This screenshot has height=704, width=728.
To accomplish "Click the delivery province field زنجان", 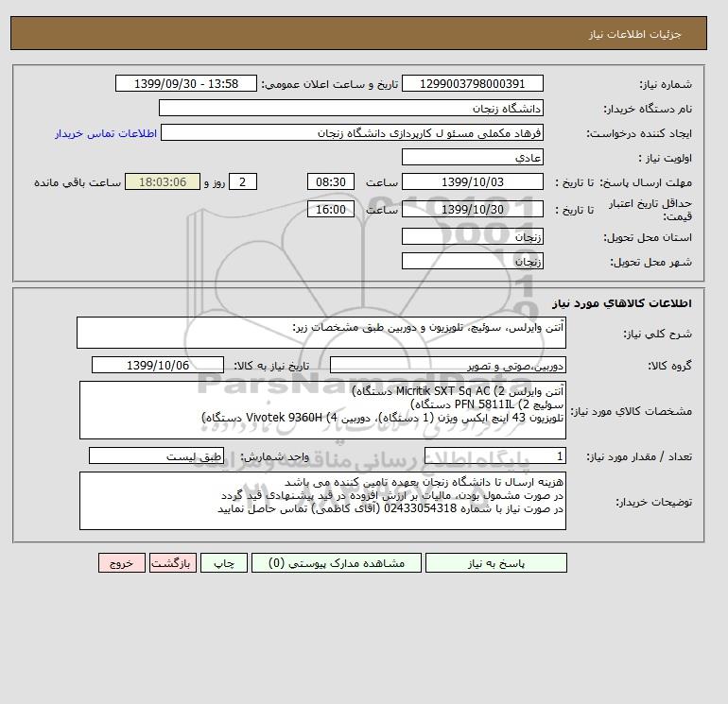I will [x=472, y=236].
